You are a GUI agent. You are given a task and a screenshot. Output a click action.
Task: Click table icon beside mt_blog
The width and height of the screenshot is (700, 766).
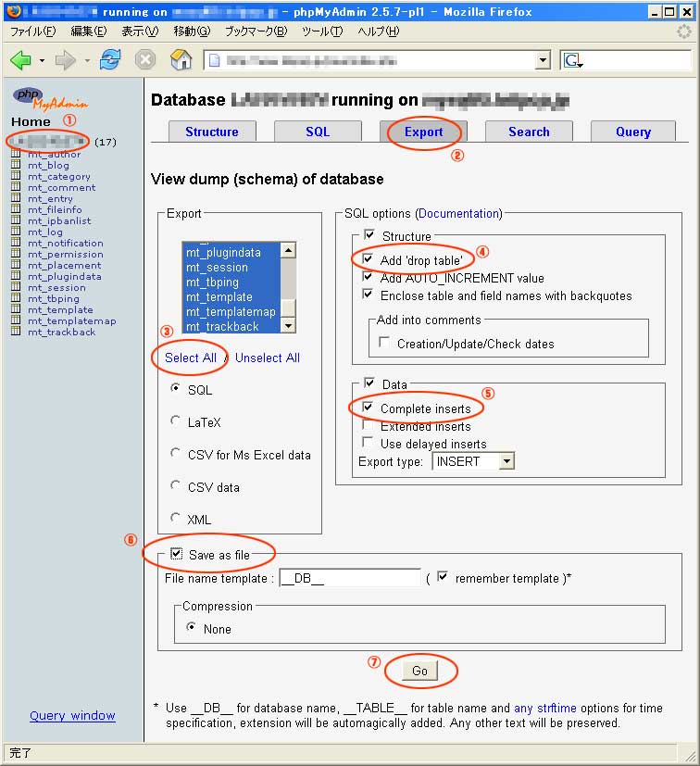(x=16, y=165)
